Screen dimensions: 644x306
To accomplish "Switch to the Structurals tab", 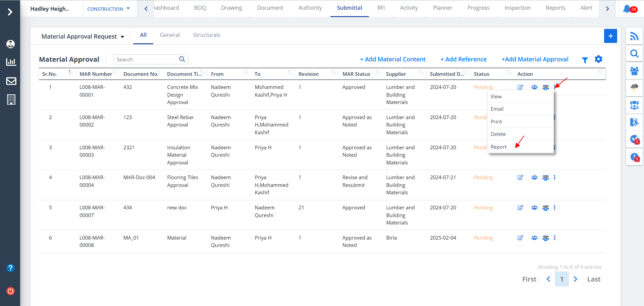I will (207, 35).
